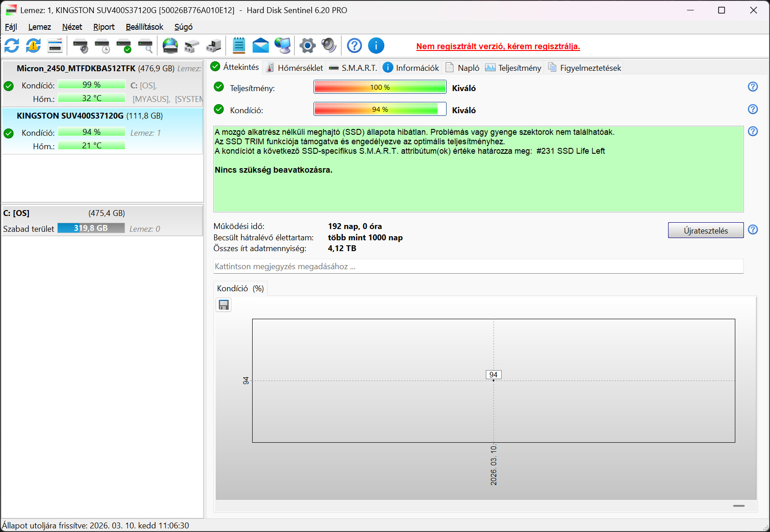Save the Kondíció chart with floppy icon

pos(224,305)
